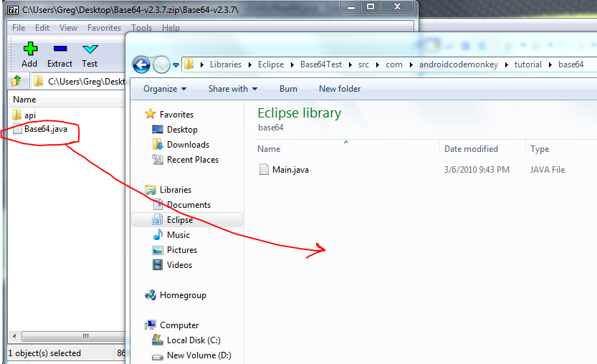
Task: Click the Explorer Forward button
Action: [x=161, y=64]
